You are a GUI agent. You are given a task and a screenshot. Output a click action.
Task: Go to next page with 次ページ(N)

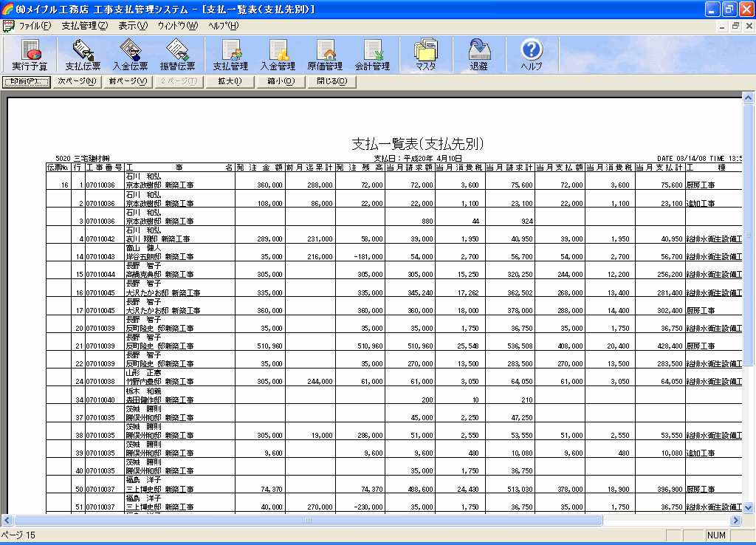pyautogui.click(x=76, y=81)
